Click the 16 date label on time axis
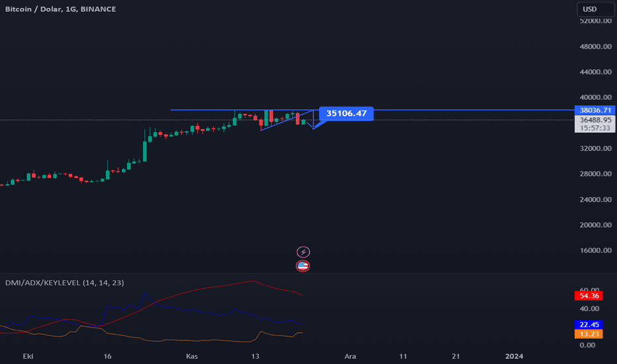Viewport: 617px width, 364px height. pos(107,356)
